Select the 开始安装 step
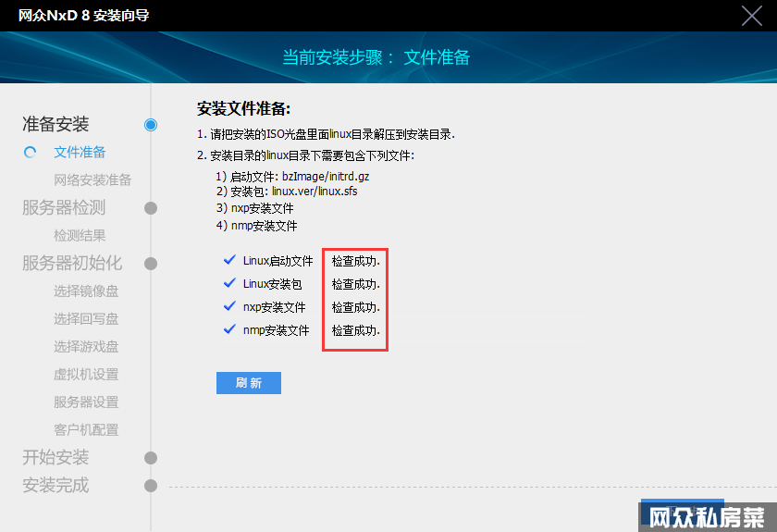 click(55, 457)
